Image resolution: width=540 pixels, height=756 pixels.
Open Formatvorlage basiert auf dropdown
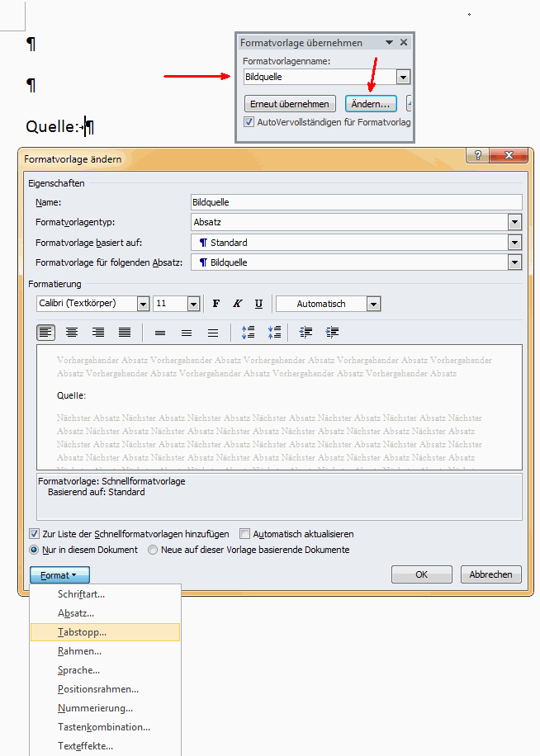click(x=515, y=243)
